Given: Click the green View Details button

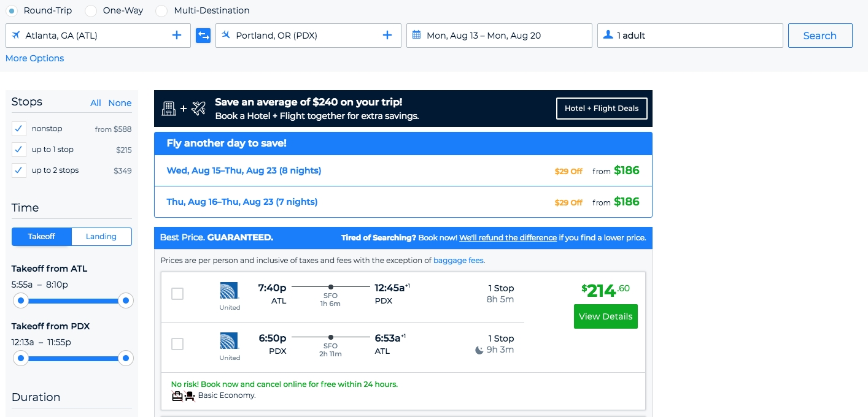Looking at the screenshot, I should coord(605,316).
